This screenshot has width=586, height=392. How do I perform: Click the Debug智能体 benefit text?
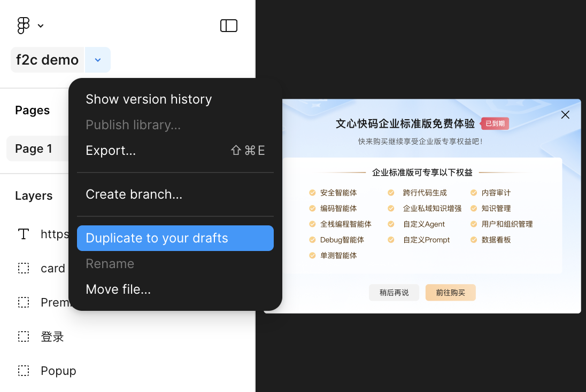point(342,240)
